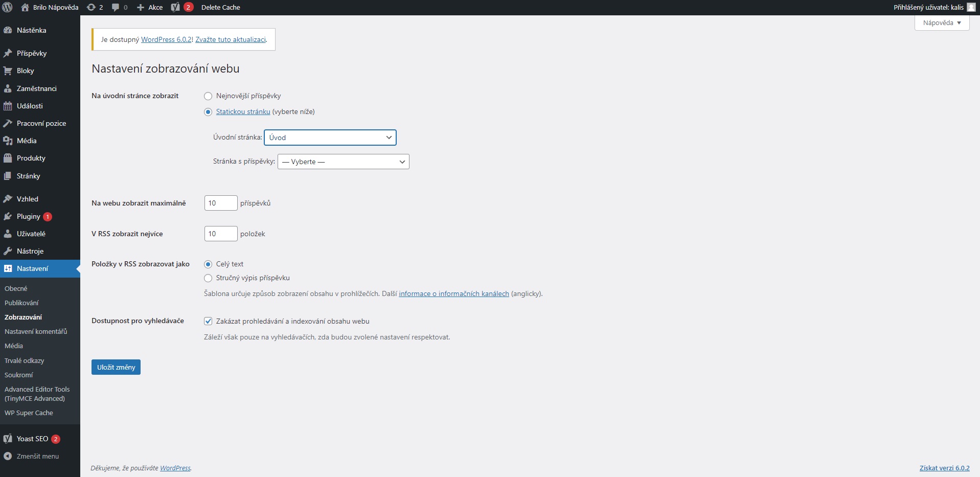The height and width of the screenshot is (477, 980).
Task: Click the Bloky cart icon in sidebar
Action: click(8, 71)
